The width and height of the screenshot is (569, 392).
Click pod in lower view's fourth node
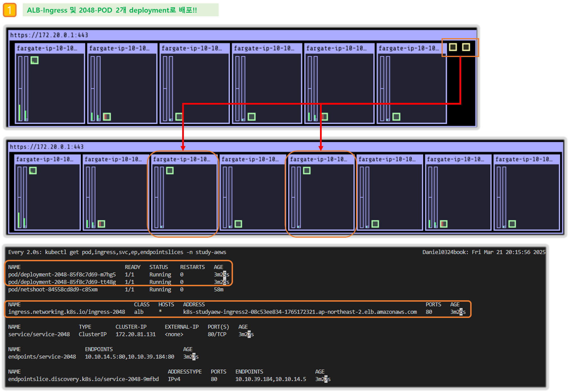[x=238, y=224]
